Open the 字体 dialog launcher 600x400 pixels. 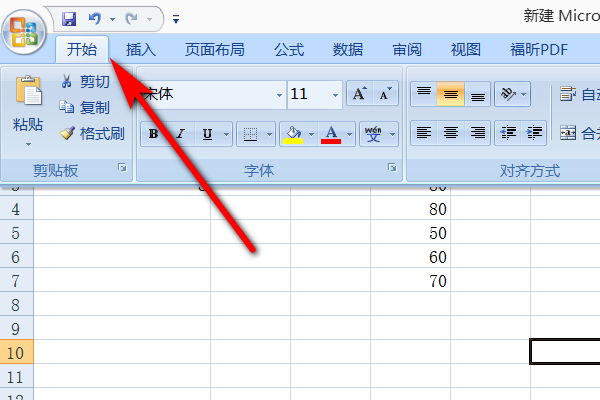(392, 168)
